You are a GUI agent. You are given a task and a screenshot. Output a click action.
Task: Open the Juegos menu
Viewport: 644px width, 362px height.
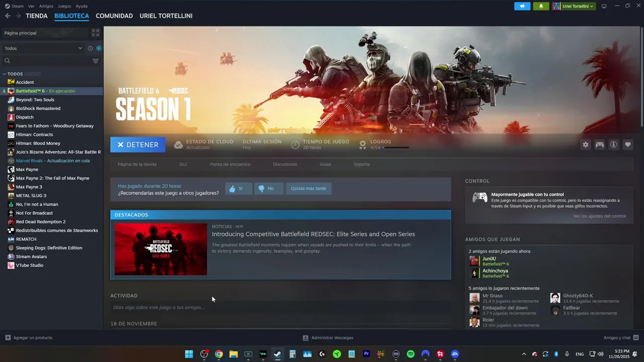pyautogui.click(x=64, y=6)
